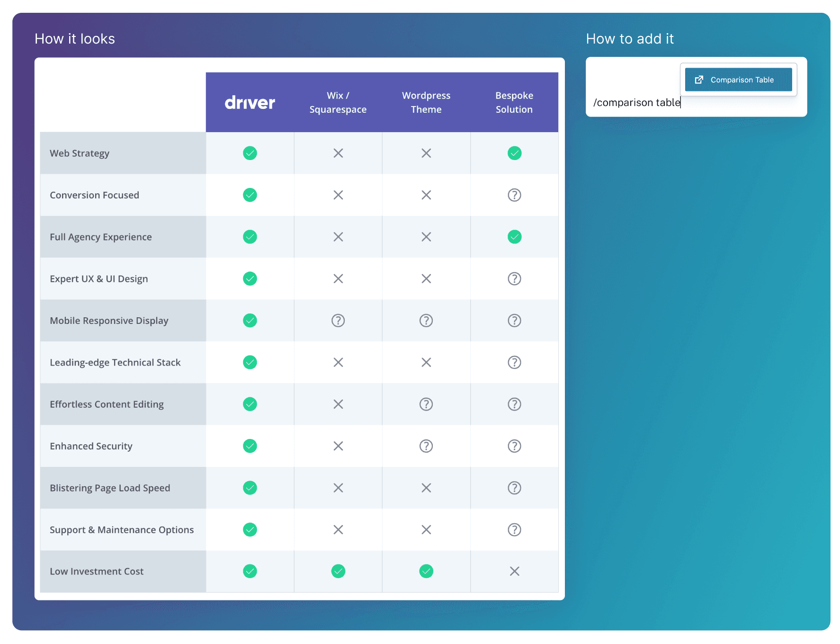Screen dimensions: 840x644
Task: Click the Enhanced Security row label
Action: tap(91, 446)
